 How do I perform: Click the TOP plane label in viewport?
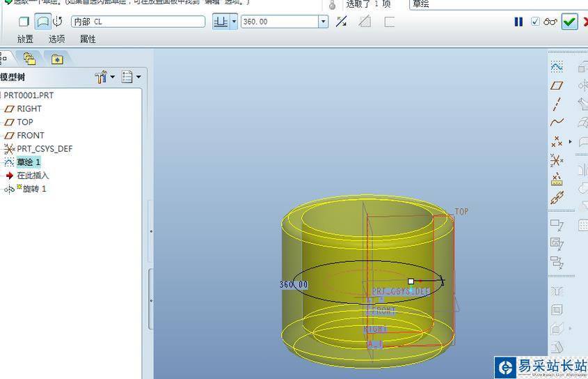tap(461, 212)
